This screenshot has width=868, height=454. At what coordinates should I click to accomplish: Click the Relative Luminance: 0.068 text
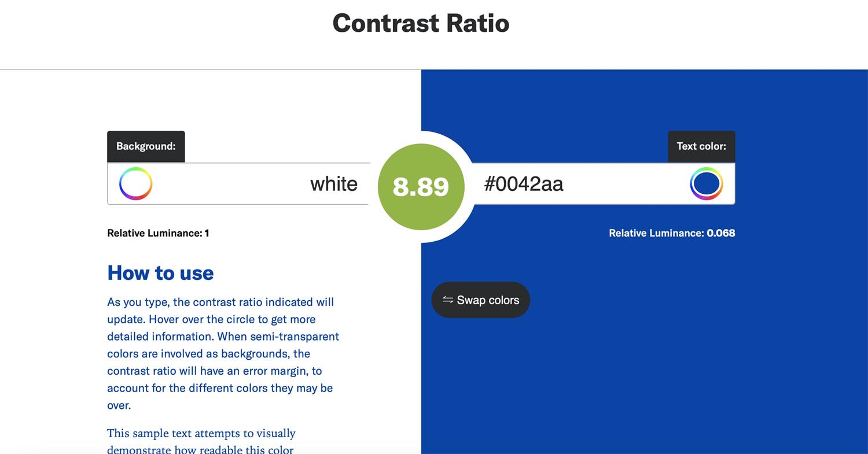click(x=672, y=233)
